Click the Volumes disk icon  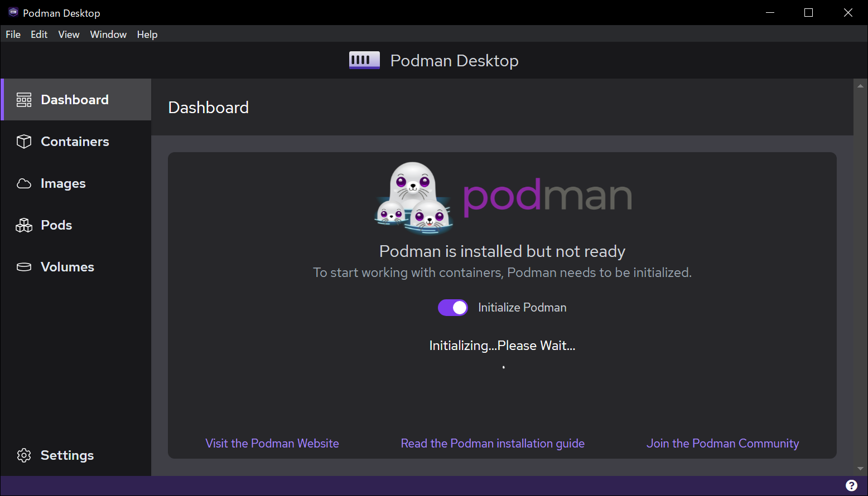pos(24,267)
